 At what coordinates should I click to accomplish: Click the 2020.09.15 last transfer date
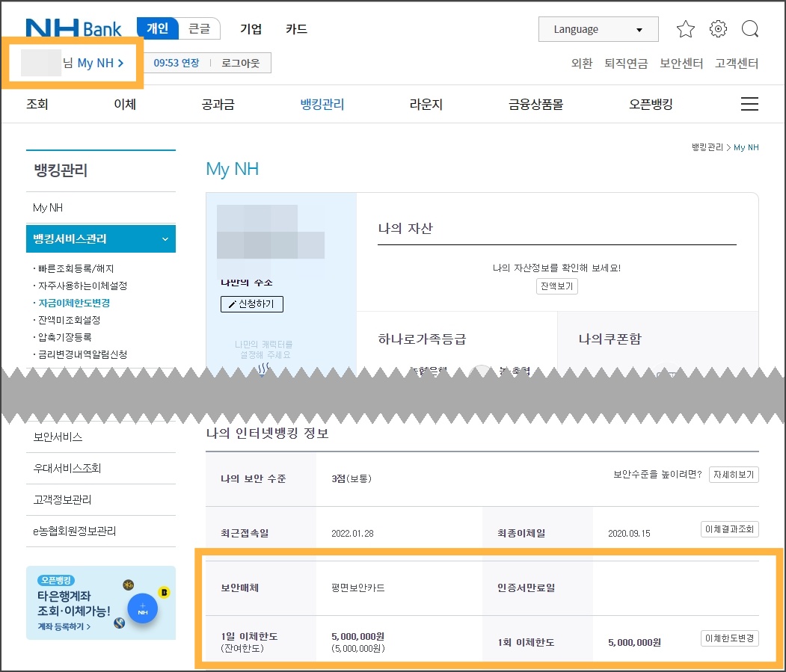click(x=629, y=533)
